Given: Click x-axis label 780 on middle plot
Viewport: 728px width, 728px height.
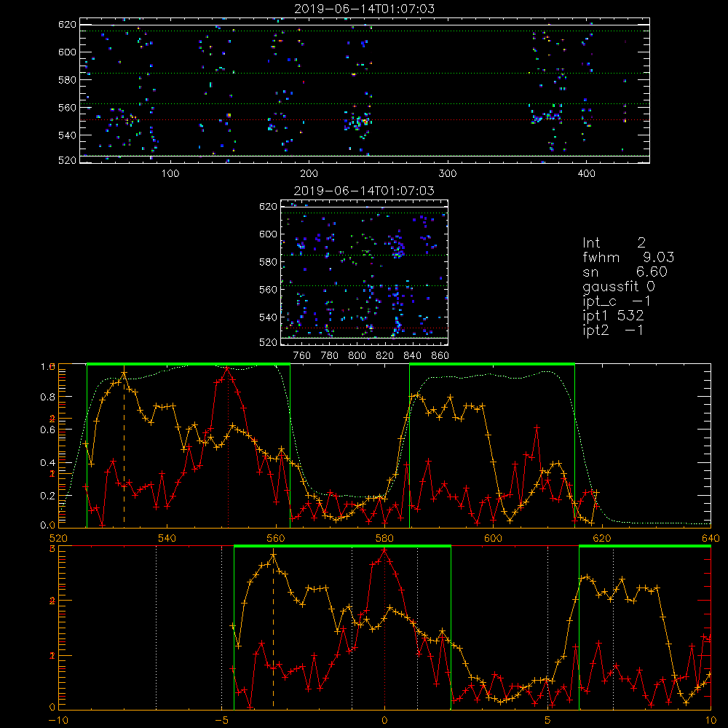Looking at the screenshot, I should pos(330,356).
